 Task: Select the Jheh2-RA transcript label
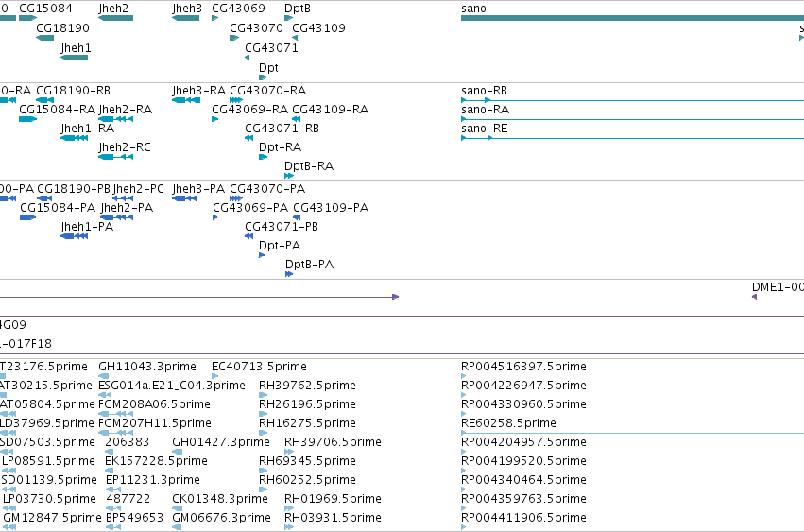click(125, 110)
